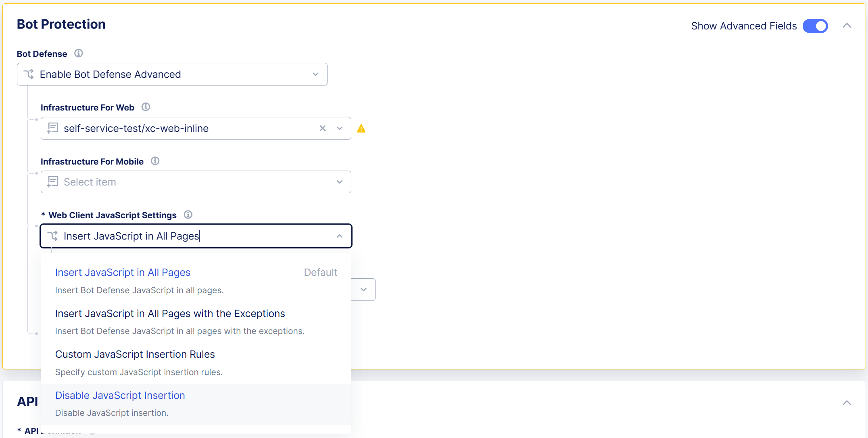Open the Infrastructure For Mobile dropdown
This screenshot has width=868, height=438.
(339, 181)
